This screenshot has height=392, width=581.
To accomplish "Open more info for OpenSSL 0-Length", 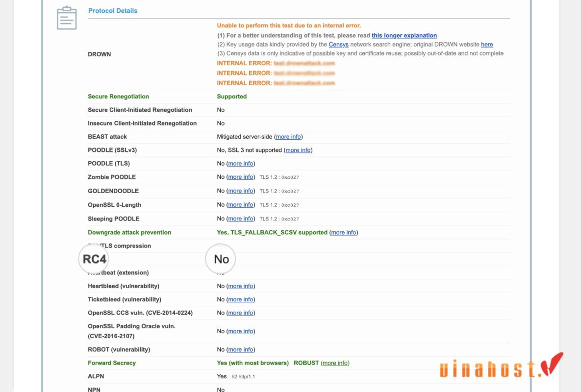I will pyautogui.click(x=241, y=205).
